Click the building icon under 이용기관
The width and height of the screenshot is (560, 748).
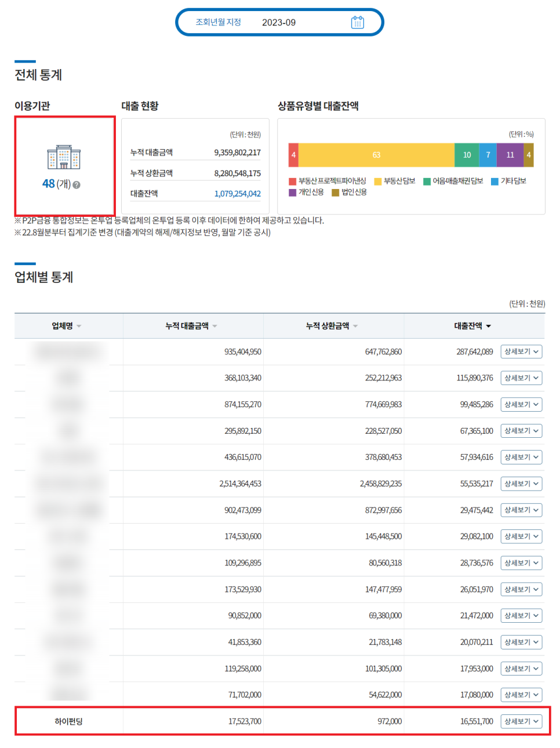(x=64, y=157)
